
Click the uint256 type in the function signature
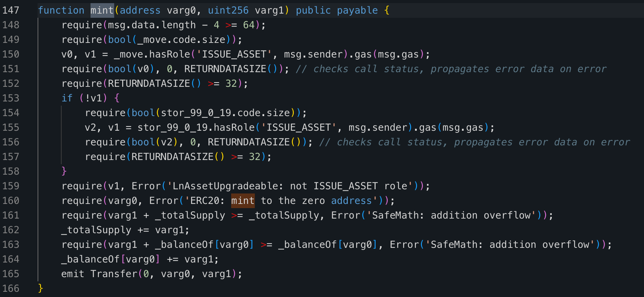pyautogui.click(x=228, y=10)
